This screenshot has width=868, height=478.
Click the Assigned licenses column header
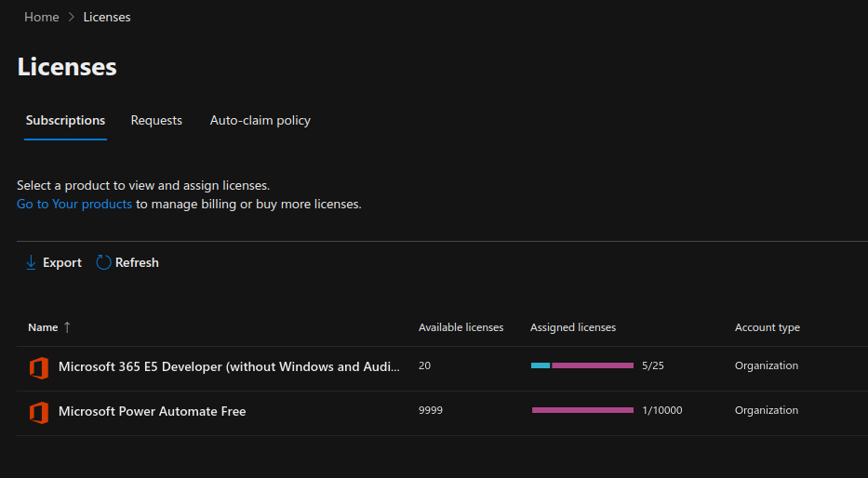tap(573, 327)
